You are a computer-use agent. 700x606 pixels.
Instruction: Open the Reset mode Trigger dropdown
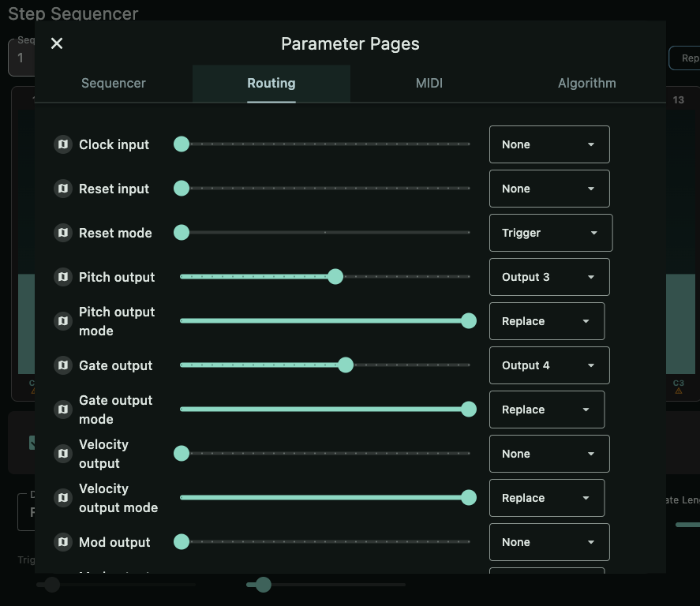[551, 233]
